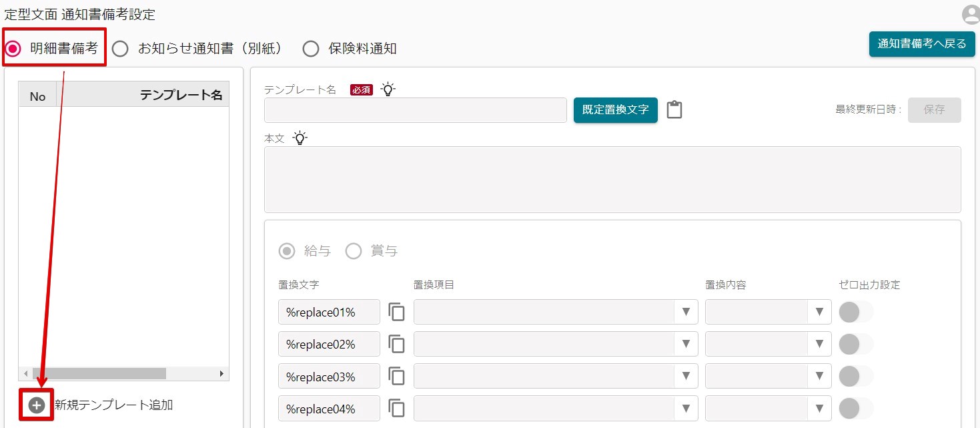Click the lightbulb hint next to 本文
This screenshot has height=428, width=980.
coord(300,138)
